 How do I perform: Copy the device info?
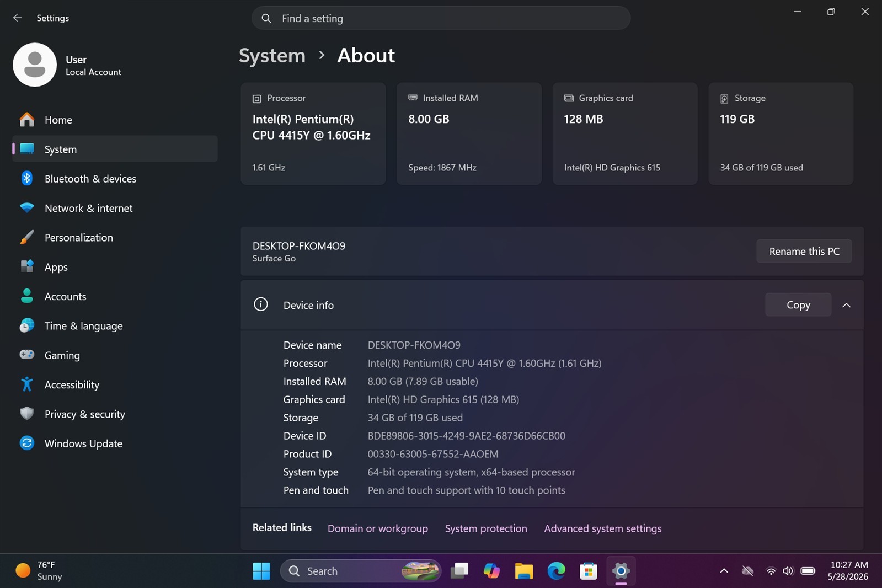(798, 304)
